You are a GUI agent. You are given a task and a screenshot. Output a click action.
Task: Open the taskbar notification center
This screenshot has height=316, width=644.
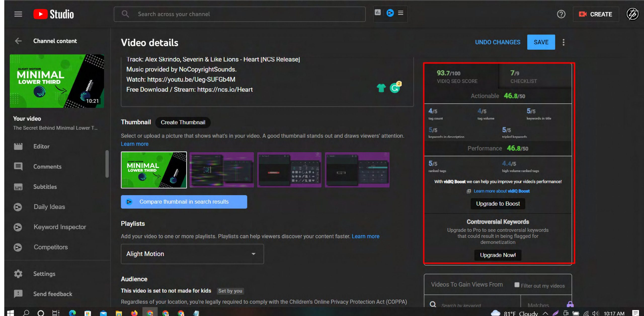(635, 313)
